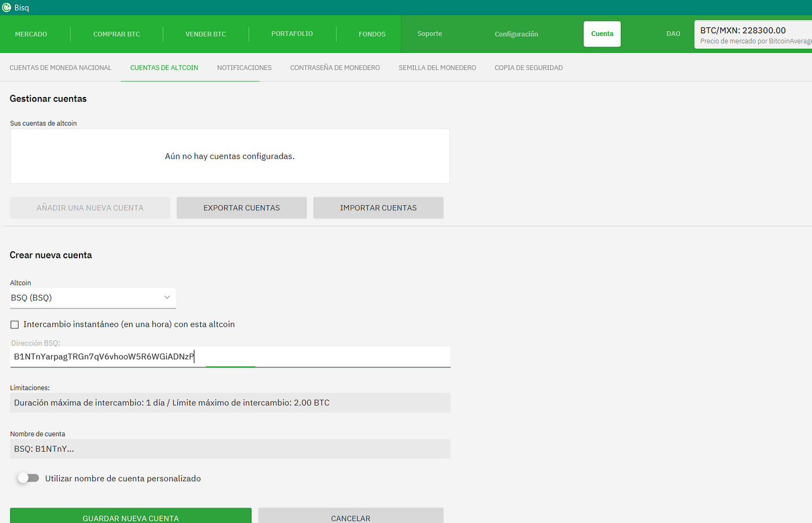Image resolution: width=812 pixels, height=523 pixels.
Task: Select the Limitaciones duration text field
Action: [230, 403]
